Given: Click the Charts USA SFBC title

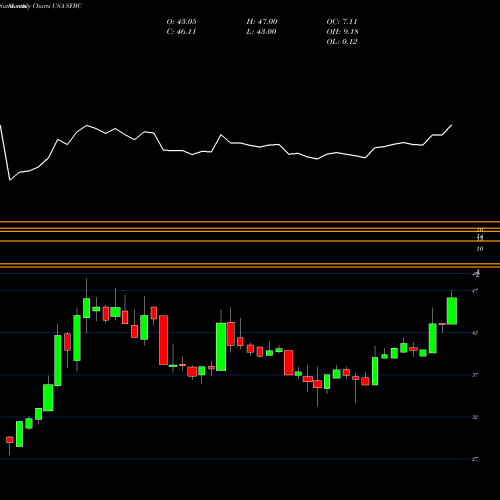Looking at the screenshot, I should [x=57, y=6].
